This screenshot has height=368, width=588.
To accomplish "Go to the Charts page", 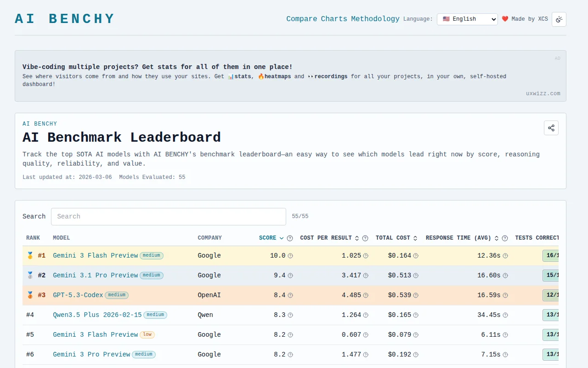I will tap(334, 19).
